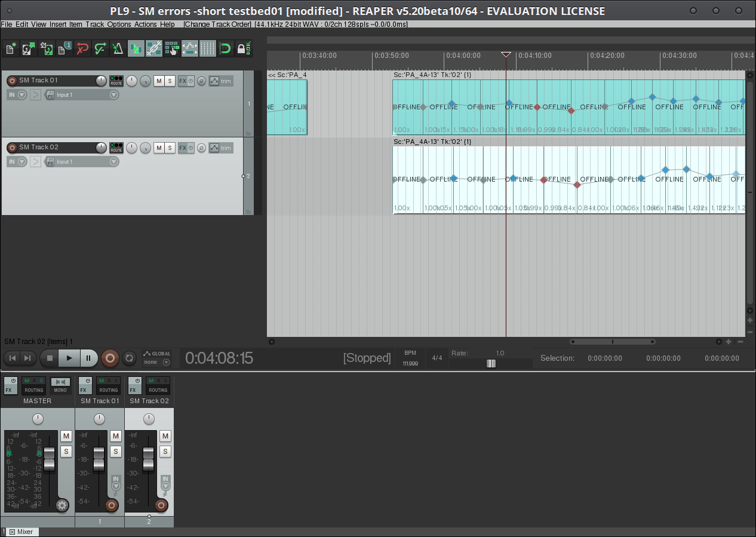Click the BPM tempo field

410,358
